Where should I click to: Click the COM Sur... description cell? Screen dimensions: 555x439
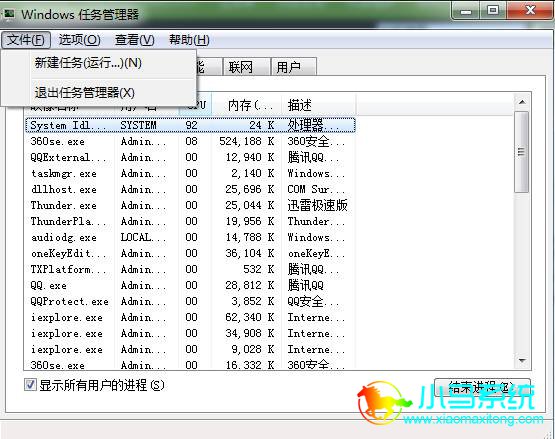coord(316,189)
